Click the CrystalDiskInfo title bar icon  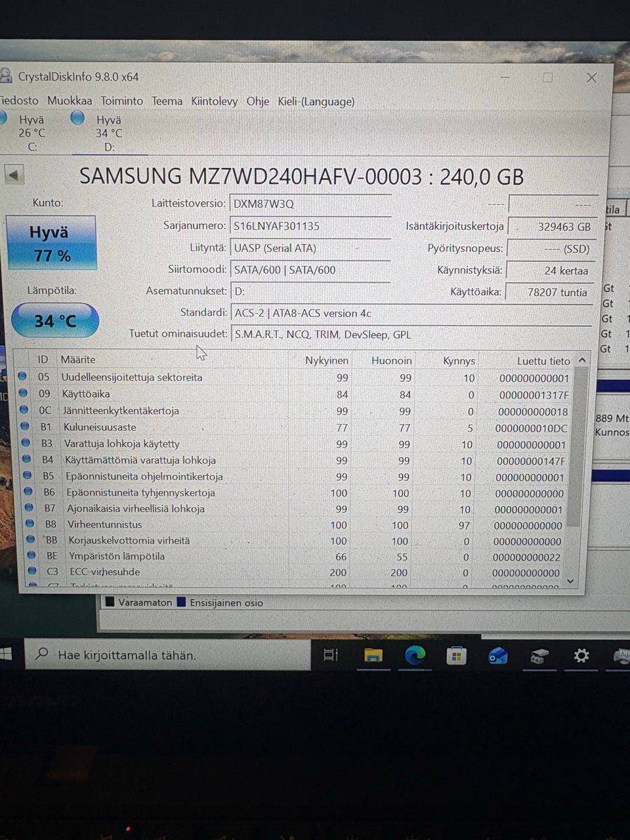click(6, 75)
